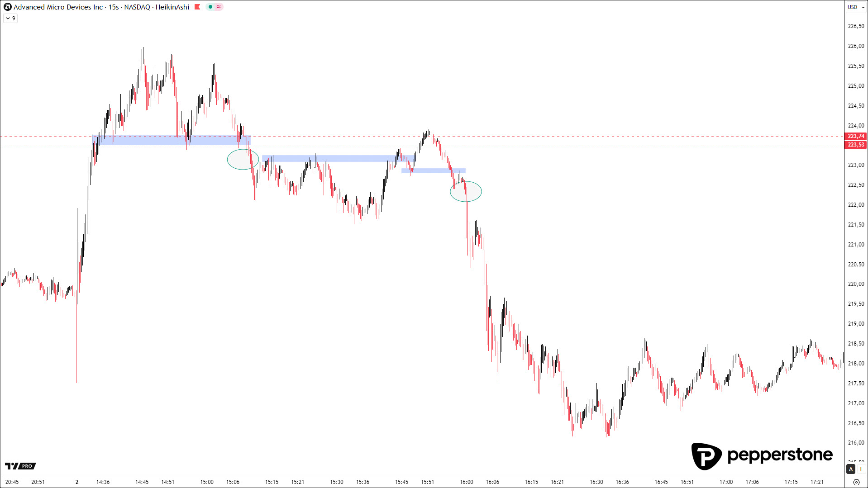Click the 226,00 price axis label
This screenshot has width=868, height=488.
(856, 46)
